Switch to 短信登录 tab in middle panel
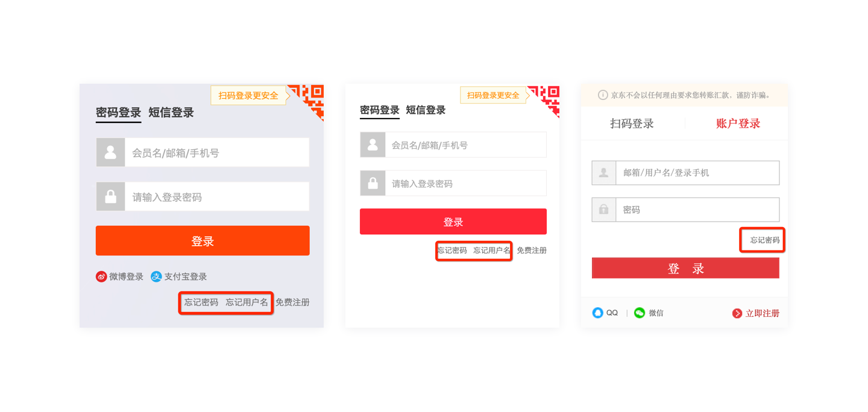 pyautogui.click(x=426, y=110)
